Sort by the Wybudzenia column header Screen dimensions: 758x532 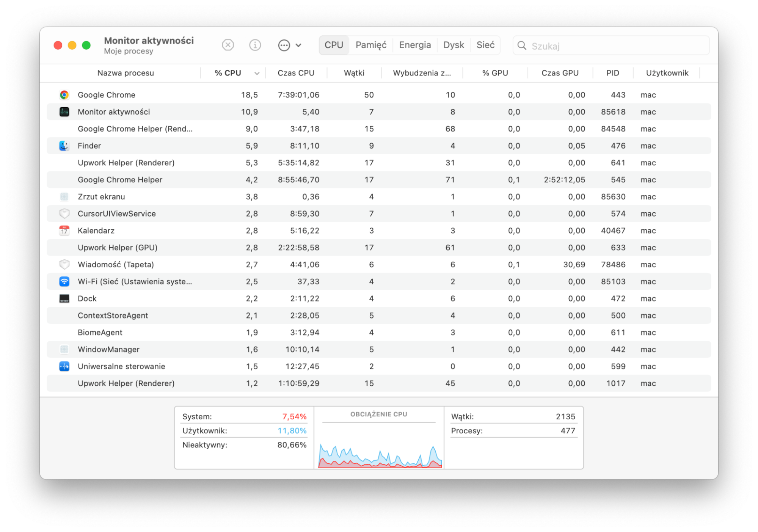(422, 73)
